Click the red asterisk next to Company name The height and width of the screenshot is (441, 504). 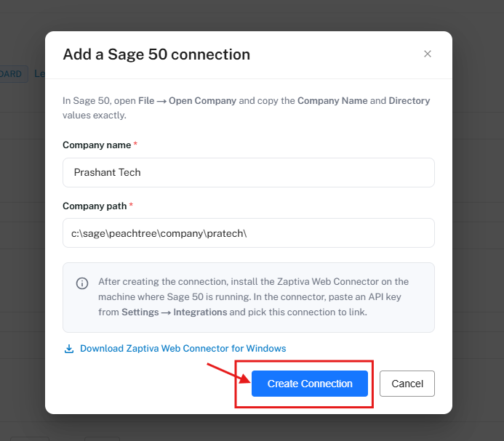[x=135, y=145]
